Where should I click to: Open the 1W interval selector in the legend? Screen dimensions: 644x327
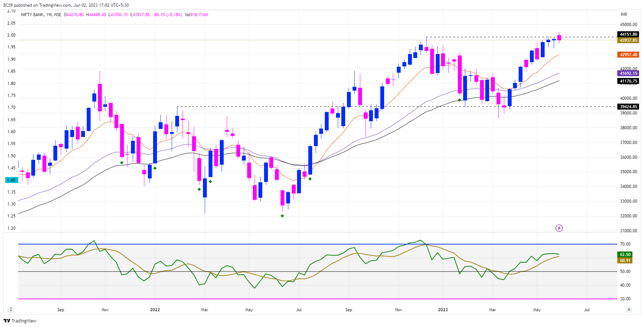tap(49, 15)
